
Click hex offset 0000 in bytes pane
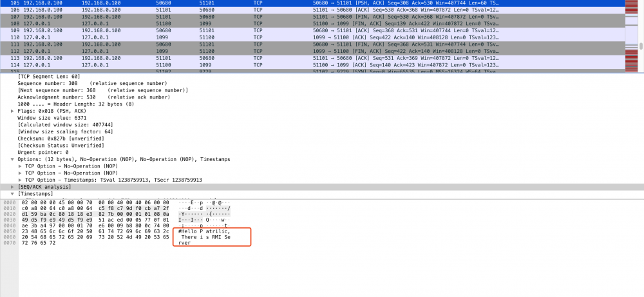pos(8,202)
